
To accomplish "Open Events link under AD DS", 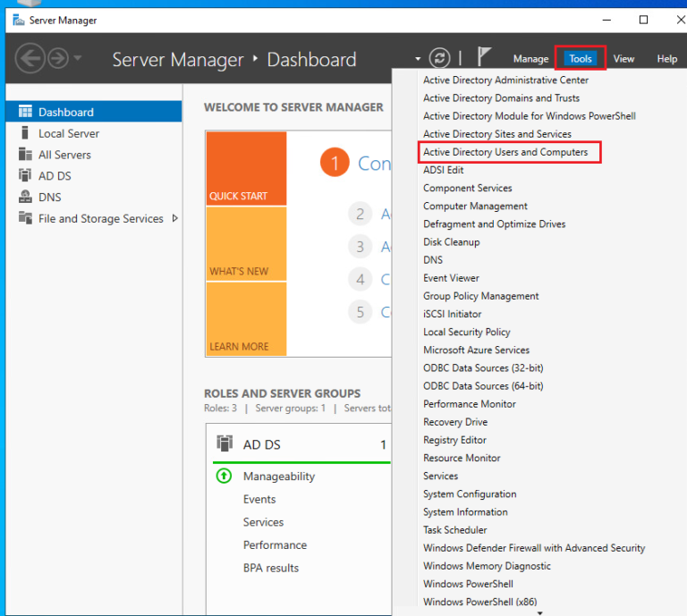I will tap(259, 500).
